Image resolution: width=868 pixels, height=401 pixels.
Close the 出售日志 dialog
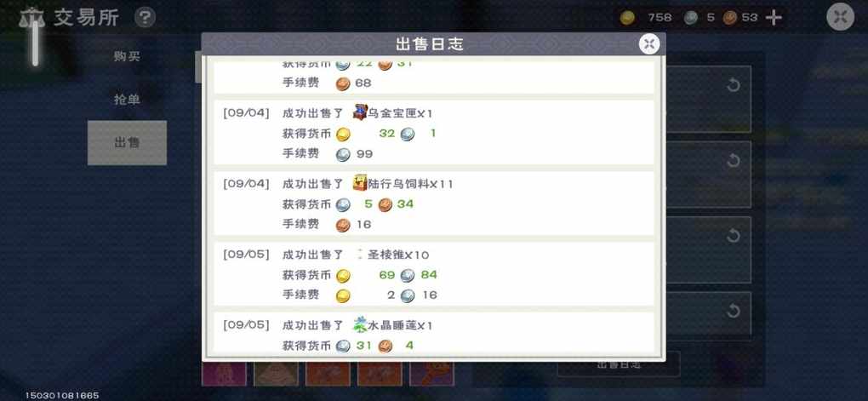(x=648, y=43)
